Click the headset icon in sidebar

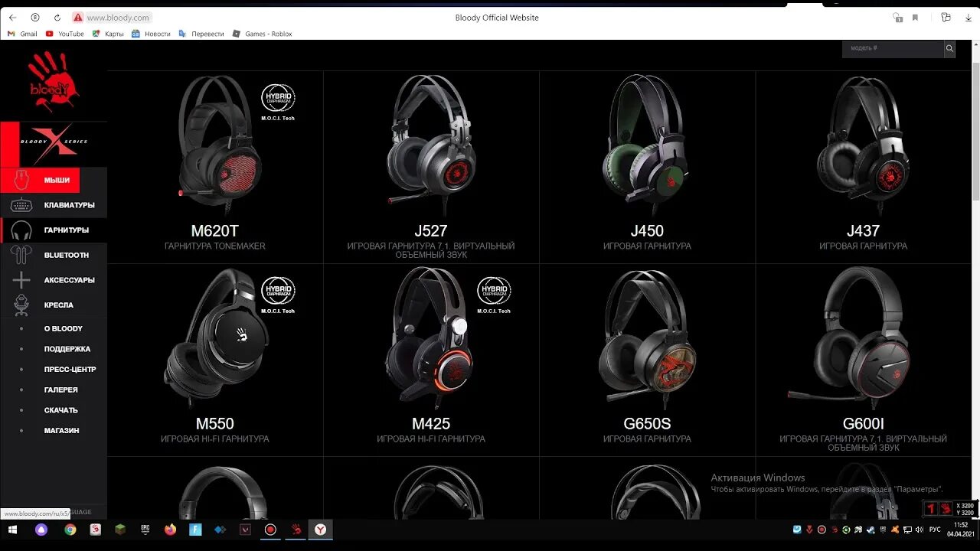(21, 230)
